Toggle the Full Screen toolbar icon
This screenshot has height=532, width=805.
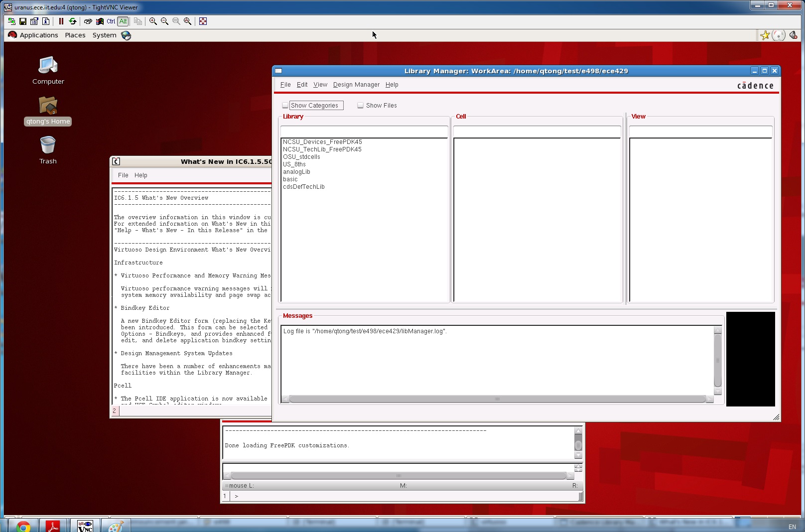[x=203, y=21]
